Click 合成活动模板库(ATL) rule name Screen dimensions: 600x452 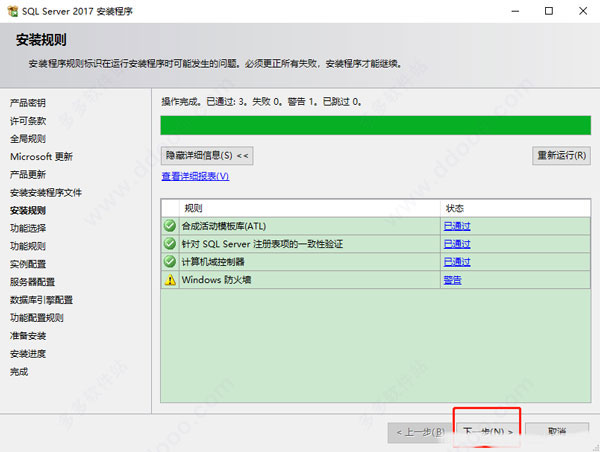pyautogui.click(x=224, y=226)
